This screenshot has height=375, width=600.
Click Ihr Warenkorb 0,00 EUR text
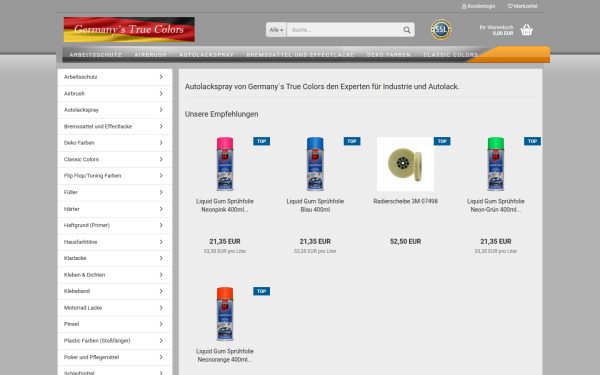(496, 30)
